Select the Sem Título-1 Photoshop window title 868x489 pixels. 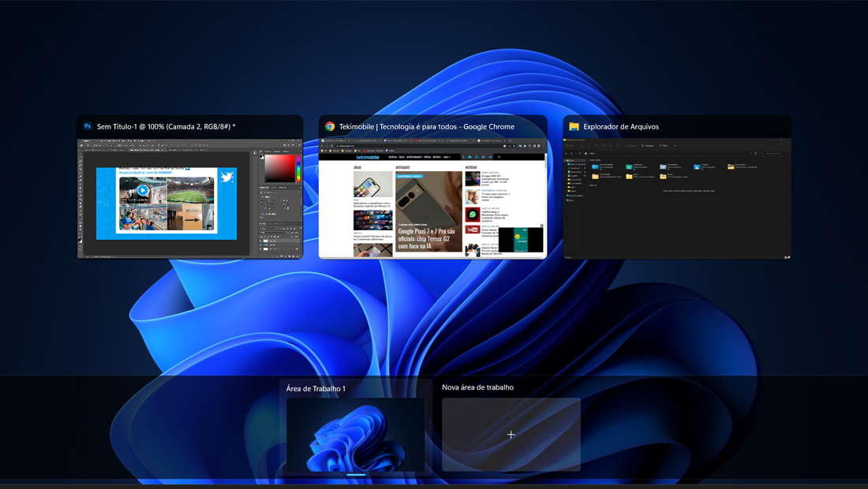166,127
